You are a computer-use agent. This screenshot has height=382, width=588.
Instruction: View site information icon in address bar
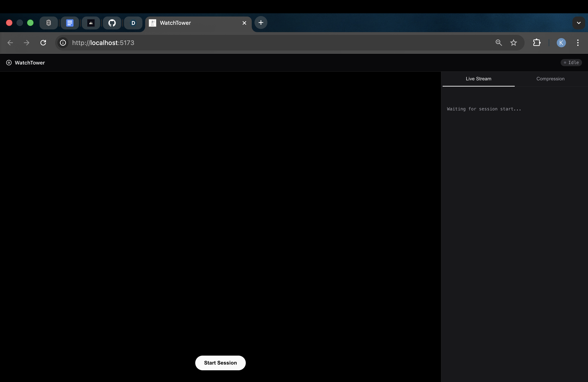63,43
